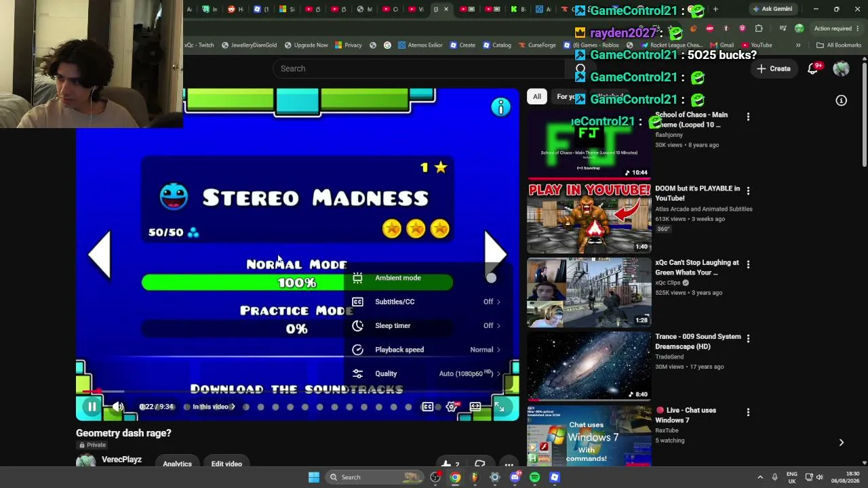This screenshot has width=868, height=488.
Task: Open options for the xQc video
Action: (748, 264)
